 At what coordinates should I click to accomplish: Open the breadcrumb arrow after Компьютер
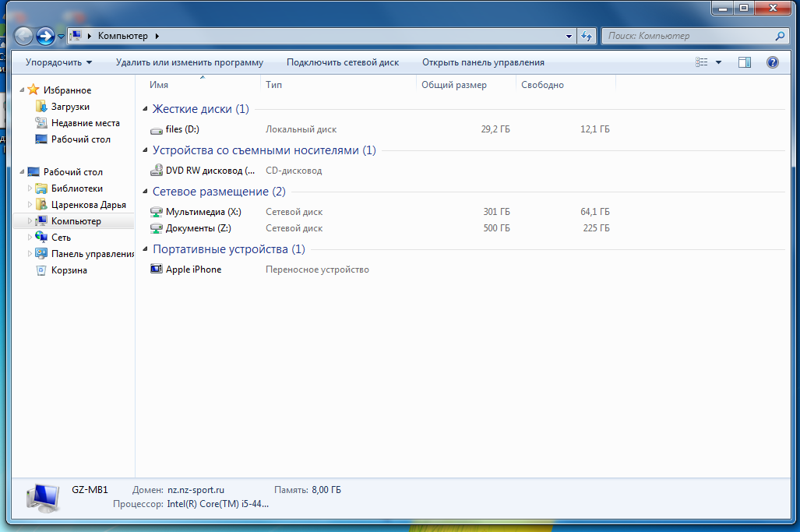pyautogui.click(x=157, y=36)
